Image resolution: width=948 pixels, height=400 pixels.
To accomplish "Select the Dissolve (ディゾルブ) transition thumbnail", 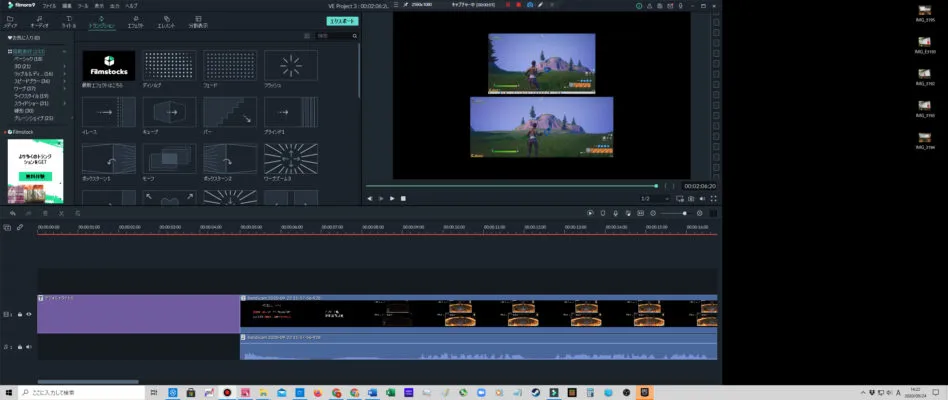I will coord(169,65).
